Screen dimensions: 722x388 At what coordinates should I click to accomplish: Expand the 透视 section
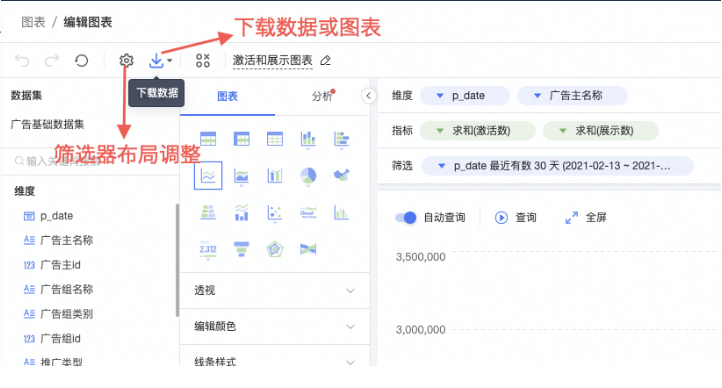(x=275, y=290)
